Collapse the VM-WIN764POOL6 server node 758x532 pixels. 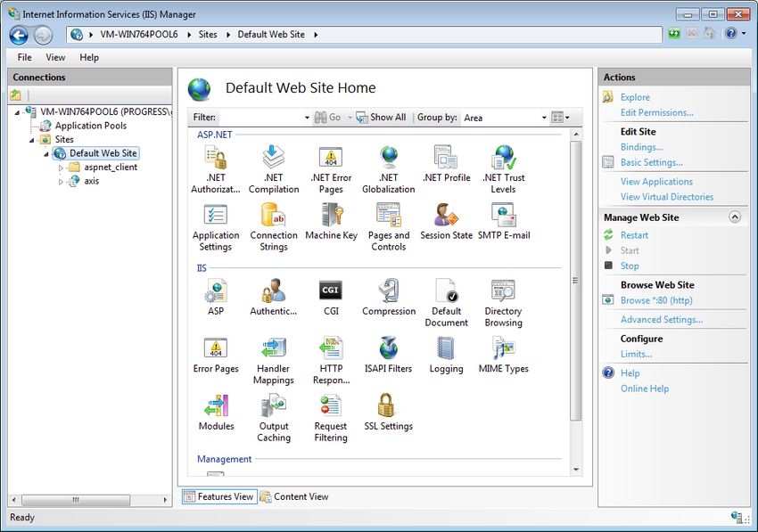[17, 112]
